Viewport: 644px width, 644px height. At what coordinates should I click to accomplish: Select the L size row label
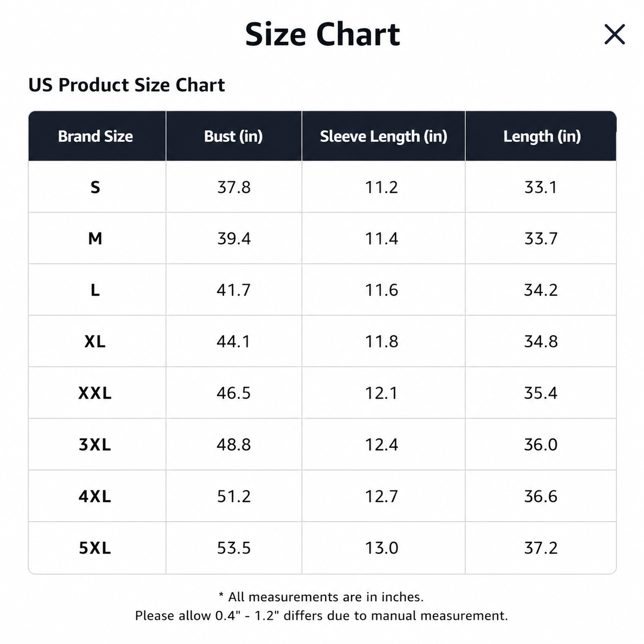pyautogui.click(x=95, y=290)
